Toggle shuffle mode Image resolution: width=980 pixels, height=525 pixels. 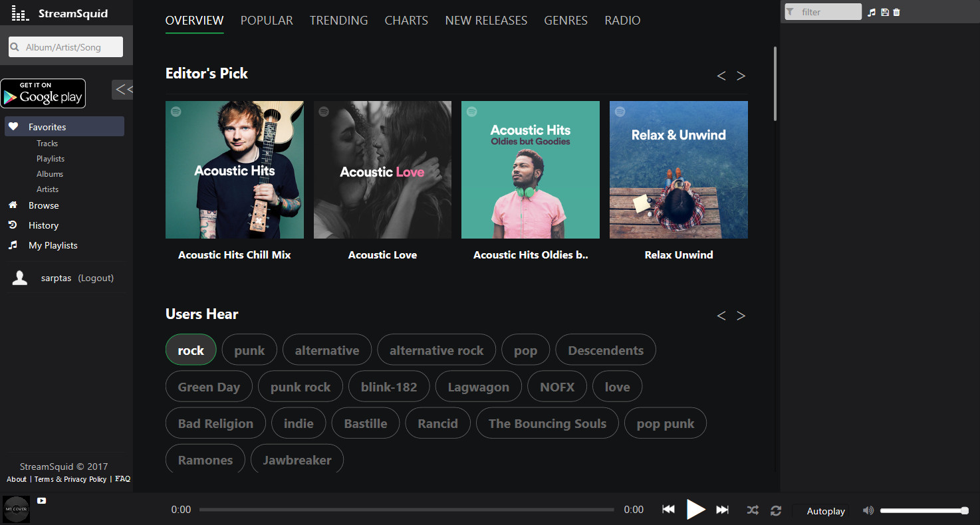click(x=753, y=510)
